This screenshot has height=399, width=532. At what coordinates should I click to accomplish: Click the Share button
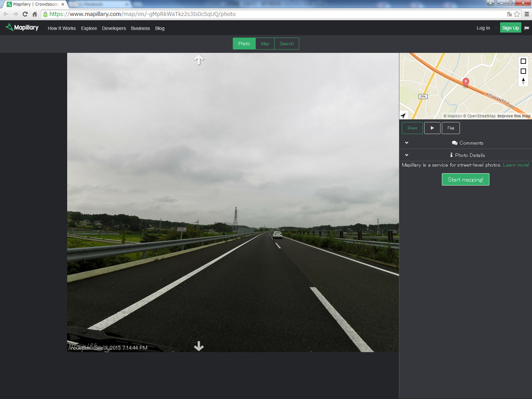click(412, 128)
